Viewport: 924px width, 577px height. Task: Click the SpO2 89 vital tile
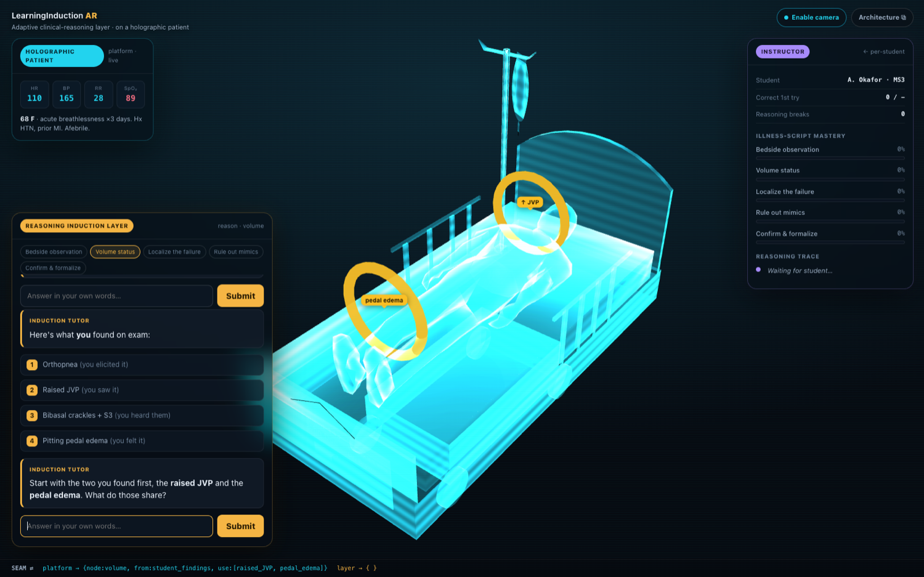coord(131,94)
